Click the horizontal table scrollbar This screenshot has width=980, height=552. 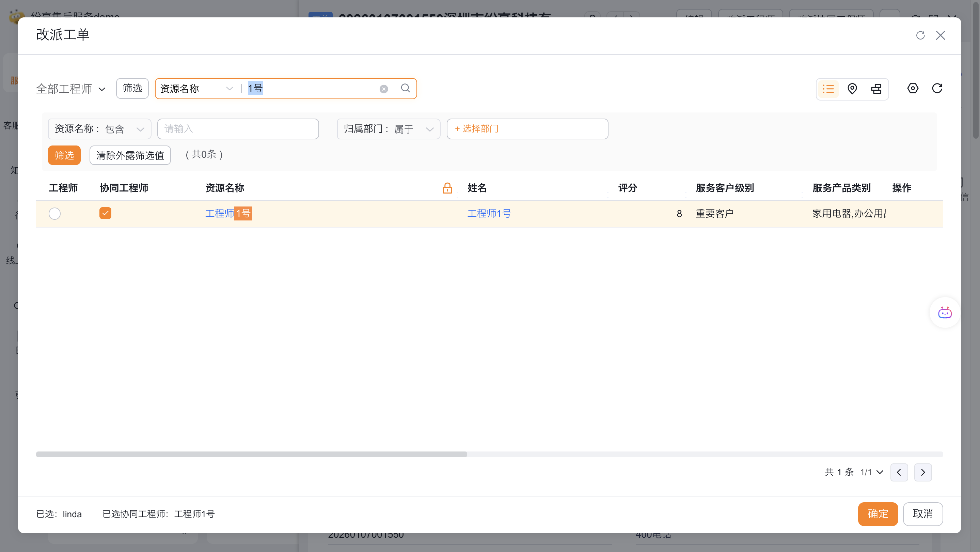[x=251, y=454]
